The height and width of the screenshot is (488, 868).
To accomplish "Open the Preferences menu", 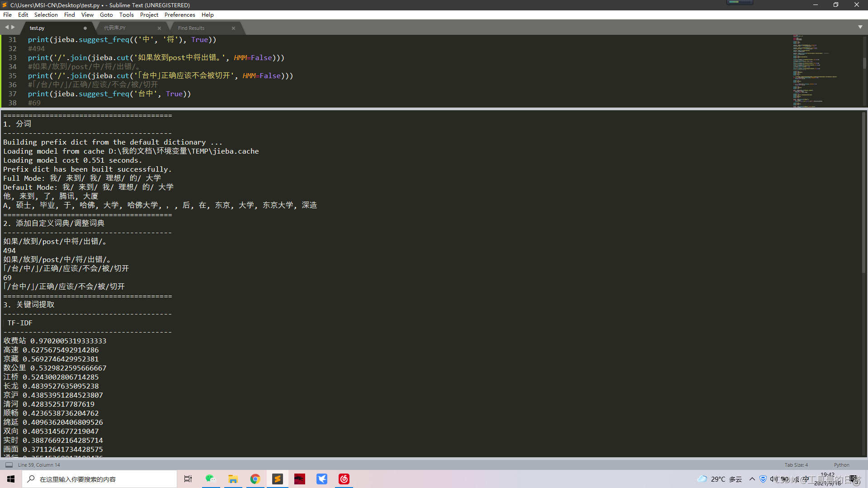I will point(180,14).
